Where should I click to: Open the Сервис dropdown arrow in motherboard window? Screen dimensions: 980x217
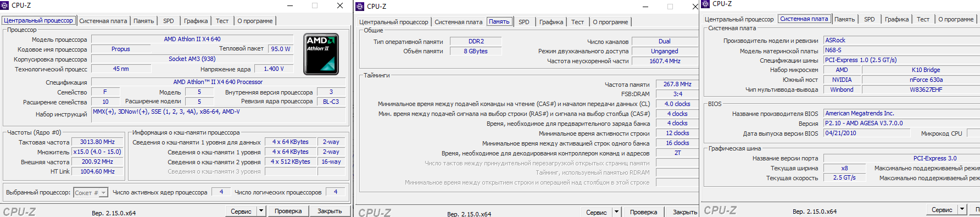(962, 209)
